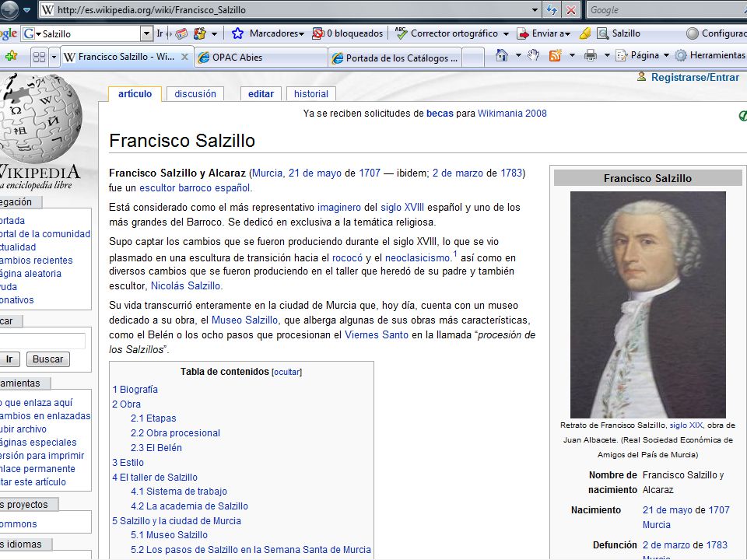Expand the Corrector ortográfico dropdown arrow
Screen dimensions: 747x560
coord(506,33)
